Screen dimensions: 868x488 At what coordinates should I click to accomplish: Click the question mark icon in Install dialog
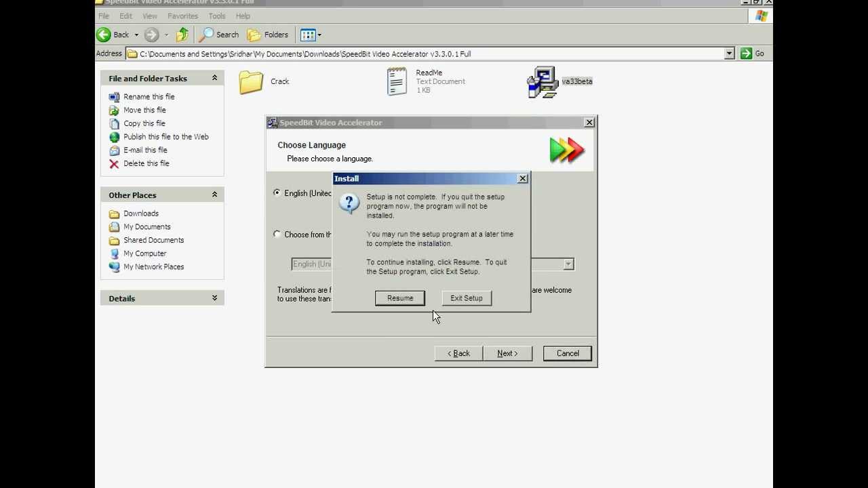(349, 203)
